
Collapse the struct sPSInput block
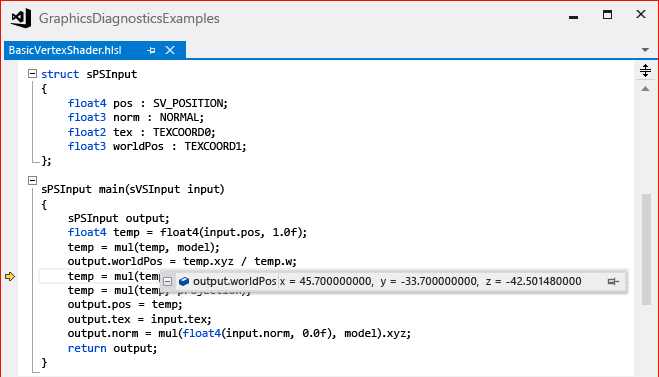pos(32,74)
